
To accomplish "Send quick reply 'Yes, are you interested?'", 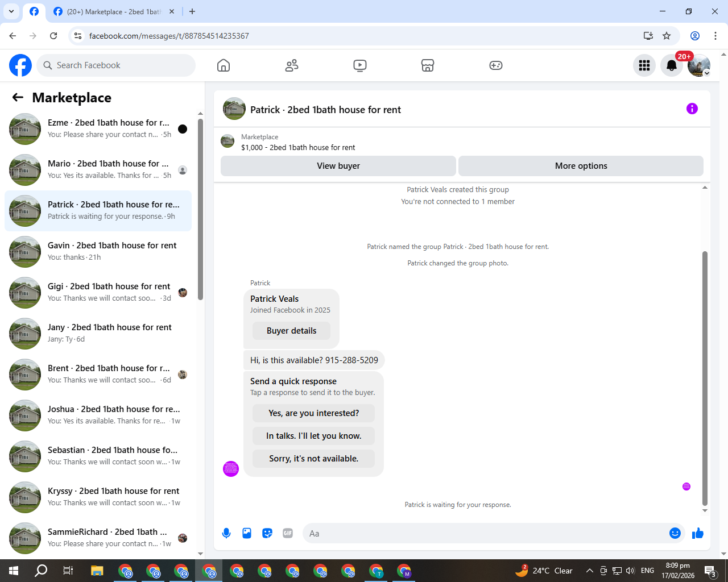I will click(x=314, y=413).
